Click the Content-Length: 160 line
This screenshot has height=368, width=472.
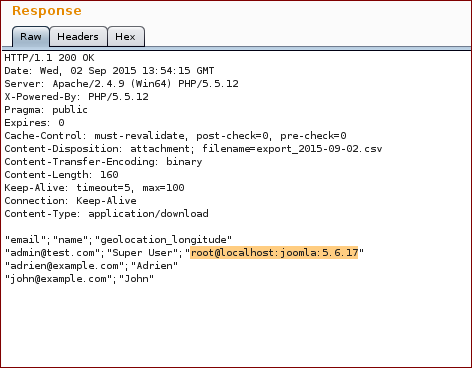(61, 175)
